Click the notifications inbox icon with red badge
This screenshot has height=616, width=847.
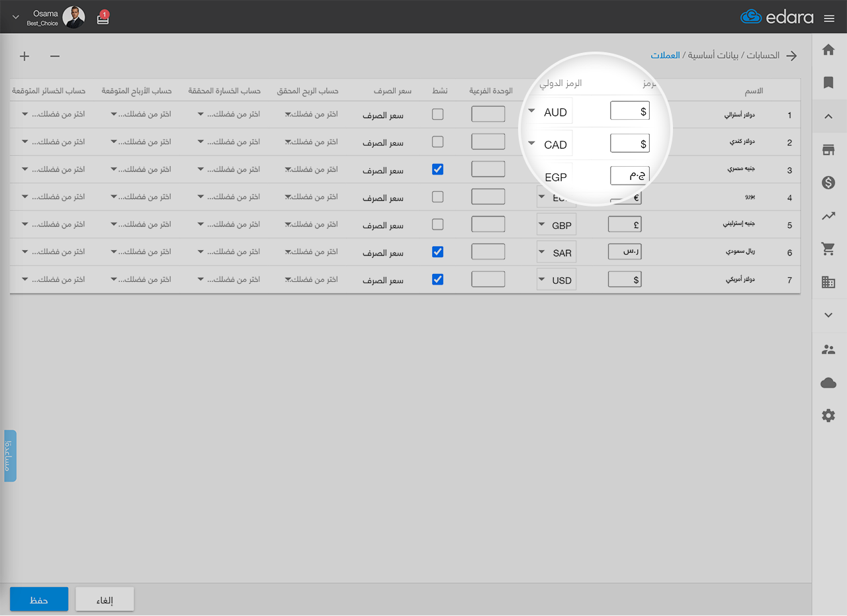(x=103, y=19)
